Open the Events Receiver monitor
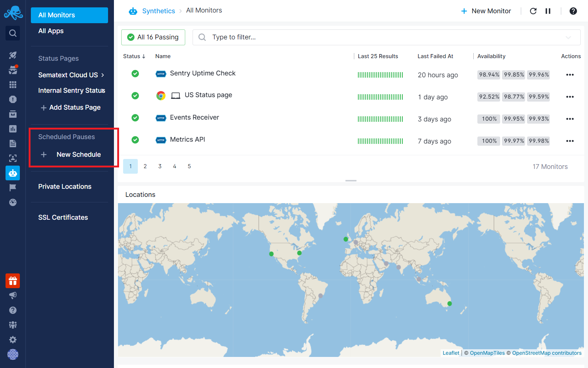 point(194,117)
